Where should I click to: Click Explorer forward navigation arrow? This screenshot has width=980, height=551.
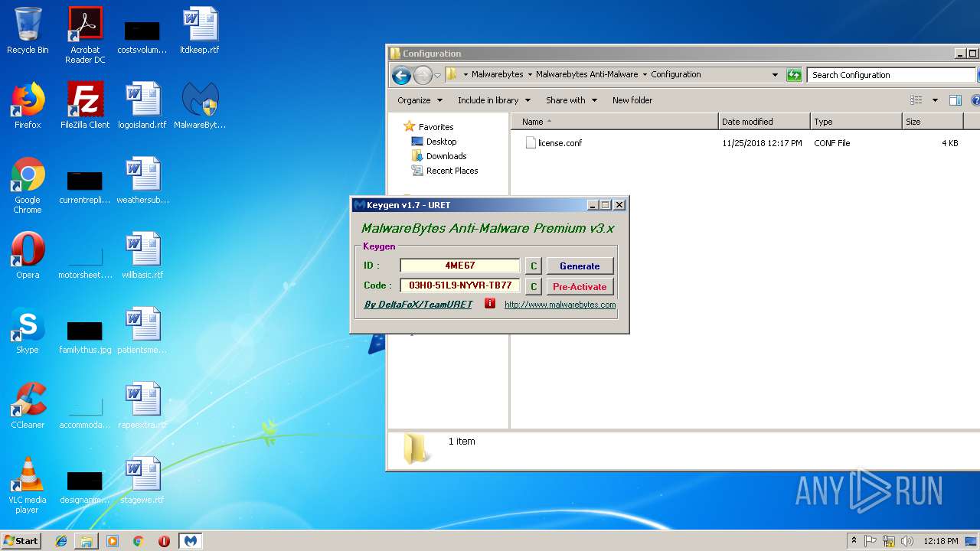point(423,75)
